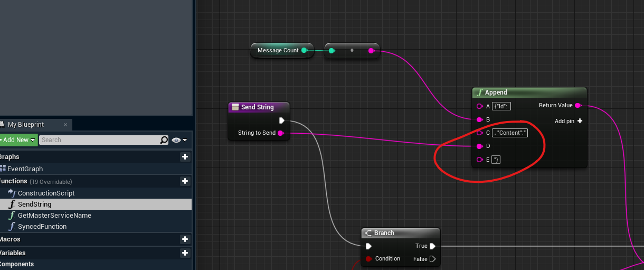Select ConstructionScript function
The height and width of the screenshot is (270, 644).
click(x=46, y=193)
